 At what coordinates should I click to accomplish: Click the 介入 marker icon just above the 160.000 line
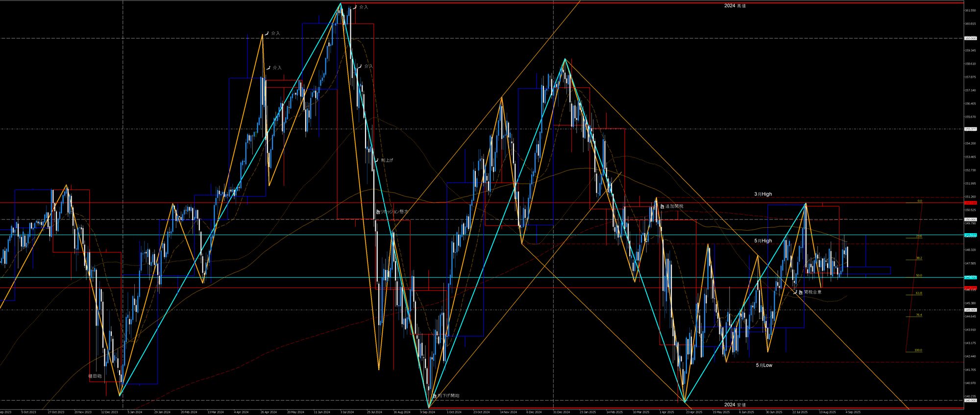[x=267, y=33]
